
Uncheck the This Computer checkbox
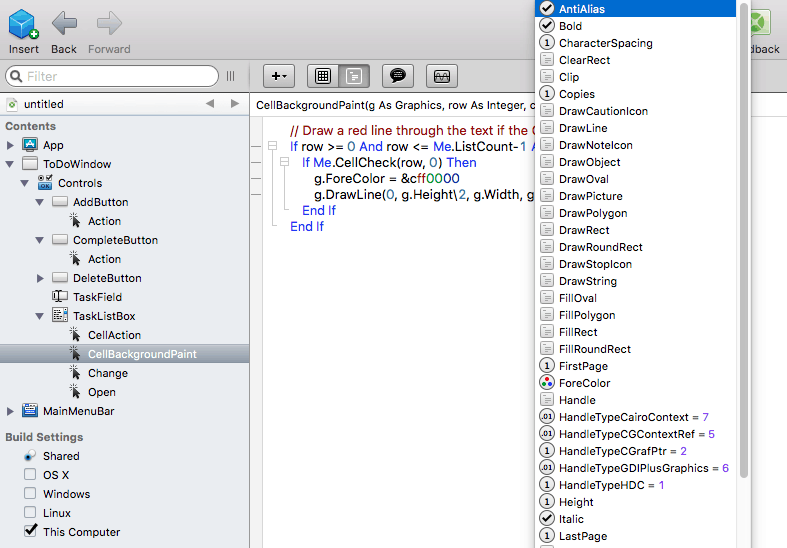pos(30,530)
